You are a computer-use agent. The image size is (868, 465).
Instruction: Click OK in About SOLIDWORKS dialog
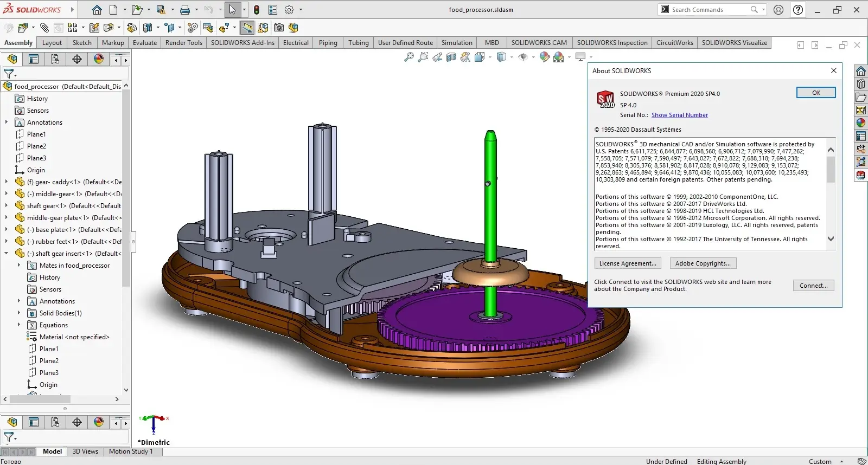click(816, 93)
